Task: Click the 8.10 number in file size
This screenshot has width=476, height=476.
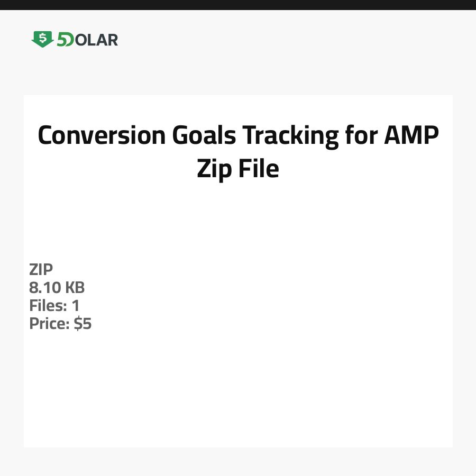Action: click(44, 288)
